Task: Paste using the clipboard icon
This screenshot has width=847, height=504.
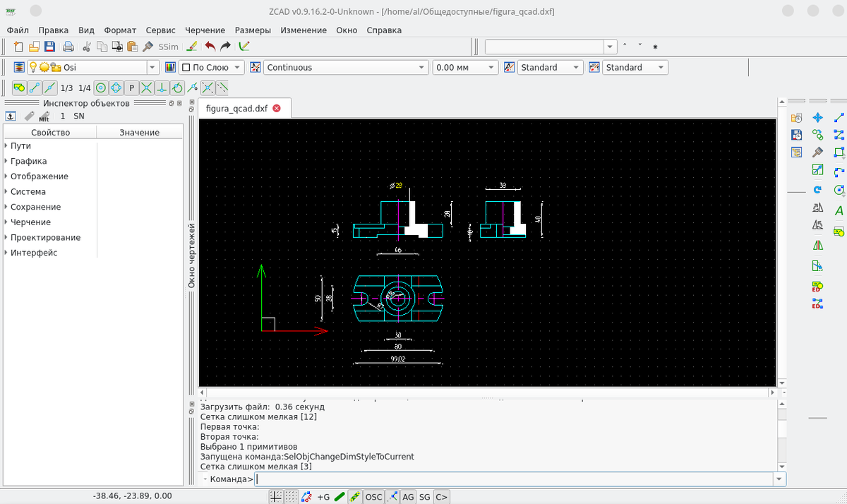Action: [132, 47]
